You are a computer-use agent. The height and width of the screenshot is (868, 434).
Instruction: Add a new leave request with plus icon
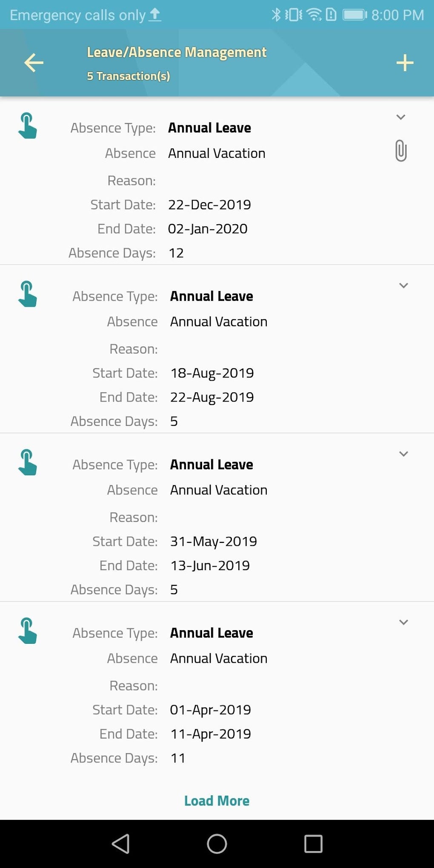tap(405, 63)
